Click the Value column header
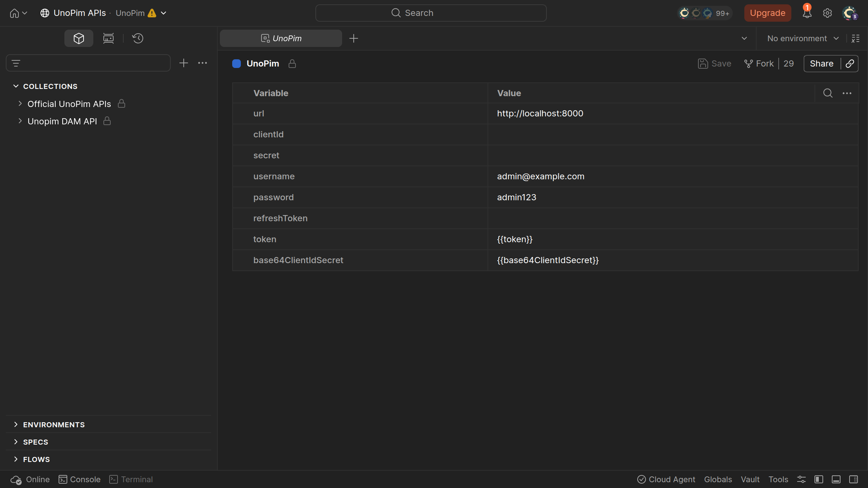Image resolution: width=868 pixels, height=488 pixels. [x=509, y=93]
